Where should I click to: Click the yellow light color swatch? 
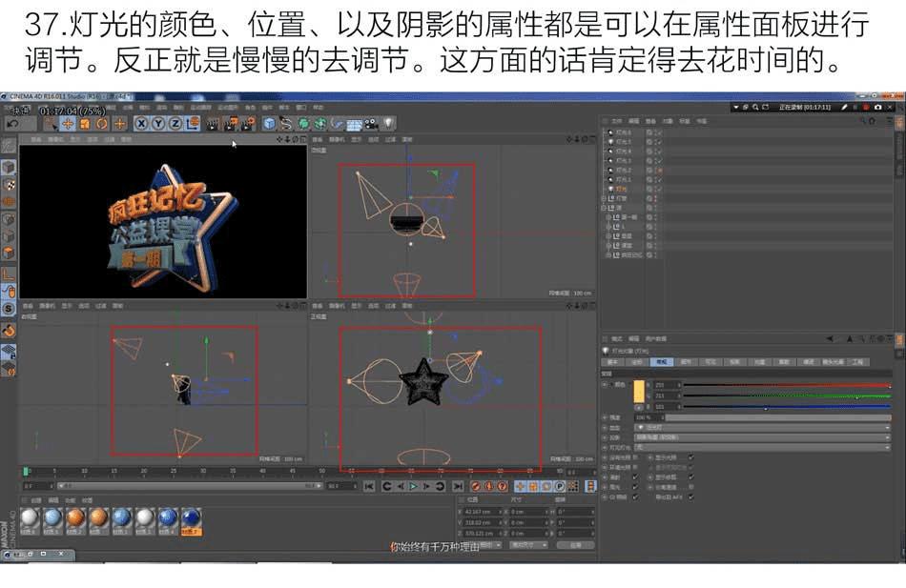[x=638, y=391]
